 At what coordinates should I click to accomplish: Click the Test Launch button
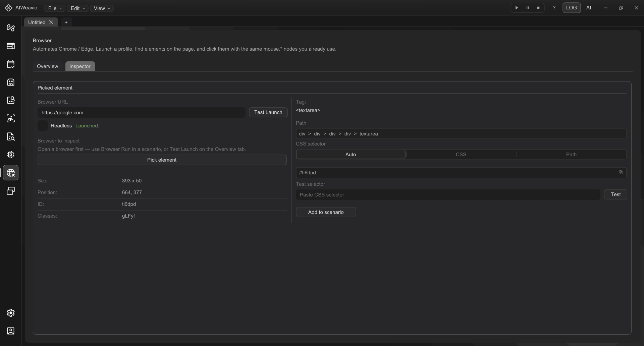[x=268, y=112]
